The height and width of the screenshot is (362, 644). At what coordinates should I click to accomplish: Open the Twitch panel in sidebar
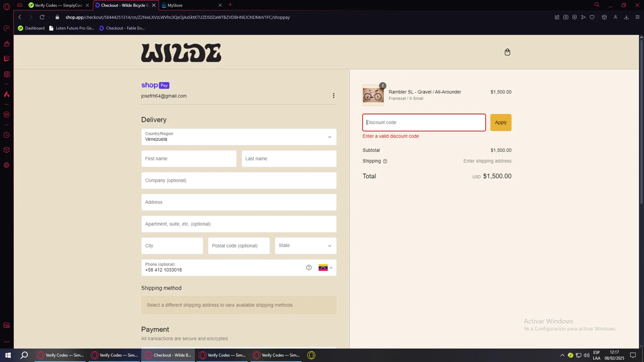click(6, 59)
